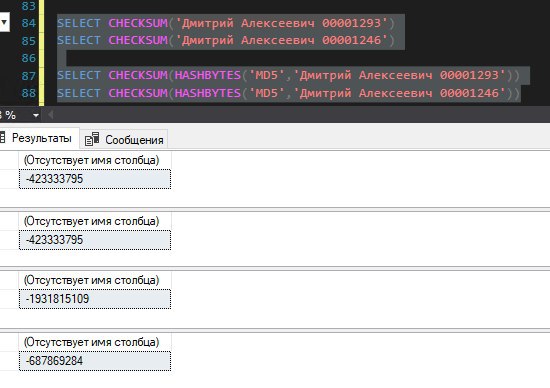This screenshot has height=388, width=550.
Task: Click line number 85 in the gutter
Action: point(29,41)
